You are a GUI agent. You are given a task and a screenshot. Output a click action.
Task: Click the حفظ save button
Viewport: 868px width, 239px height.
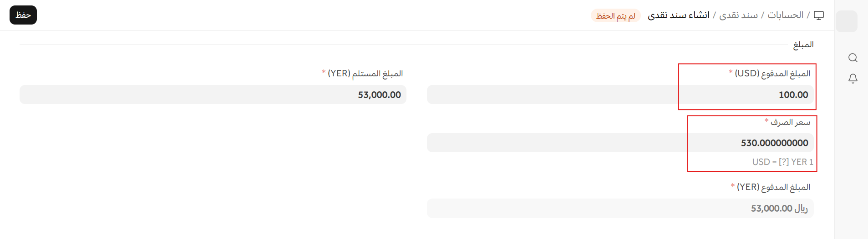(23, 15)
